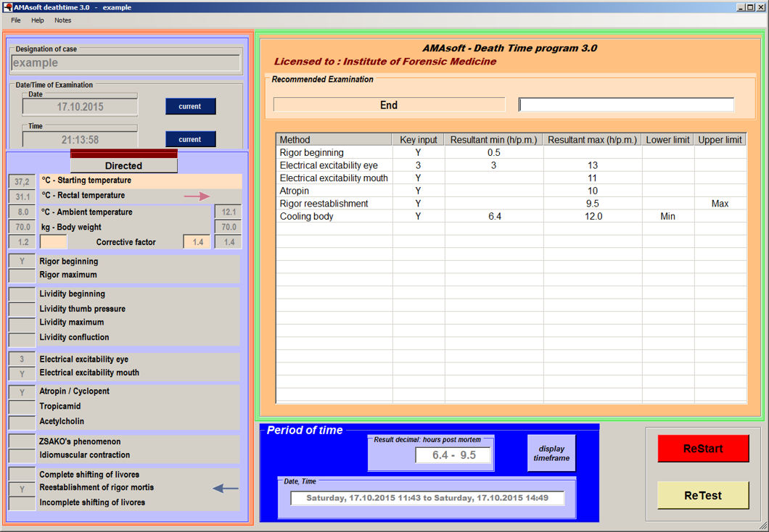
Task: Click the Directed button
Action: tap(123, 165)
